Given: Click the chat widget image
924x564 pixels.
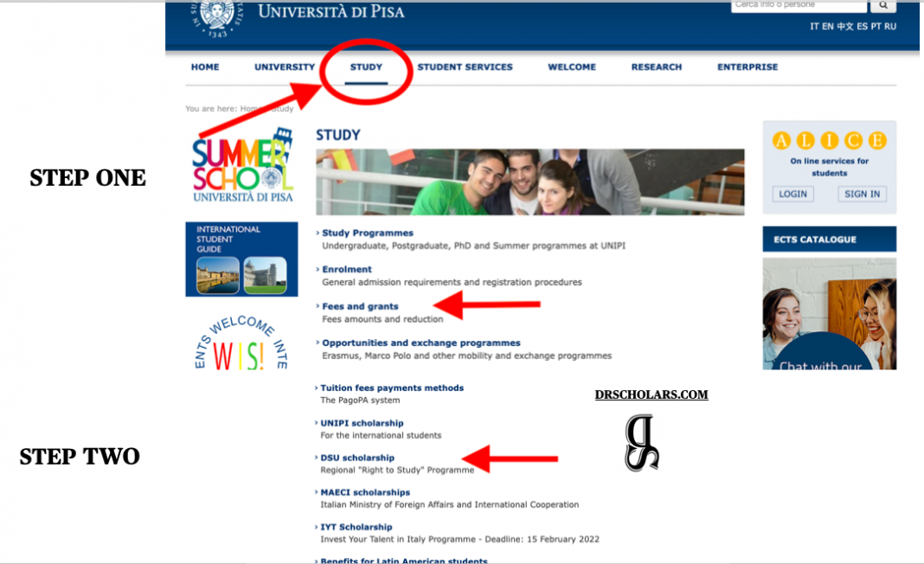Looking at the screenshot, I should click(x=828, y=313).
